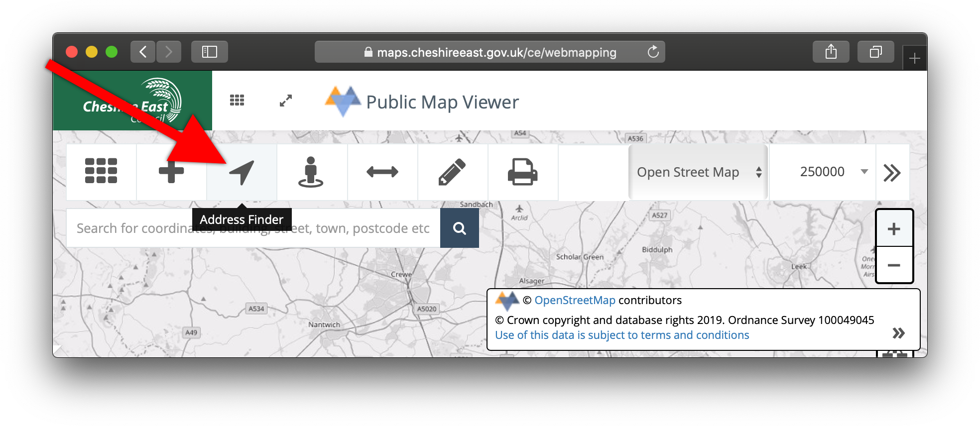Screen dimensions: 980x426
Task: Go back in Safari
Action: pos(143,52)
